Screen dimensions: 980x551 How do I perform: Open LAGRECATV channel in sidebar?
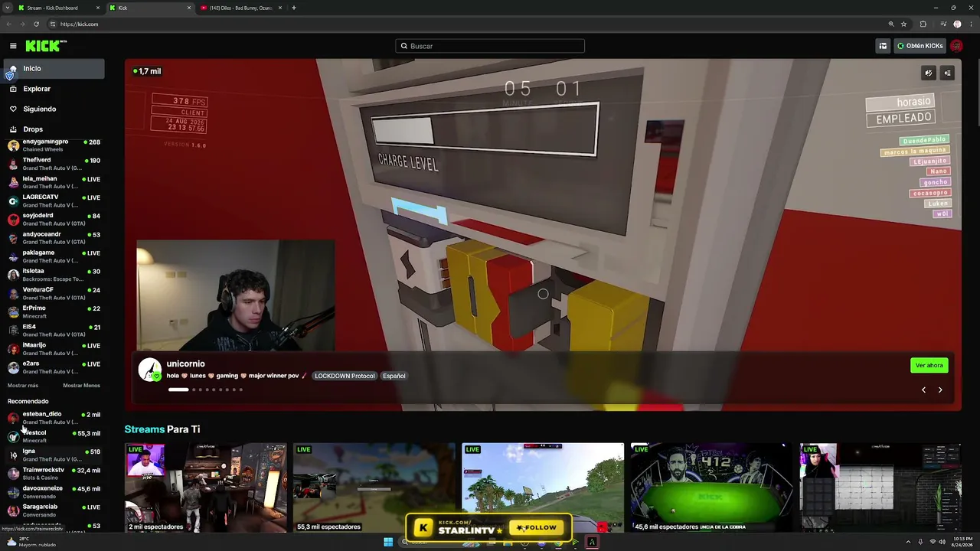pos(54,201)
